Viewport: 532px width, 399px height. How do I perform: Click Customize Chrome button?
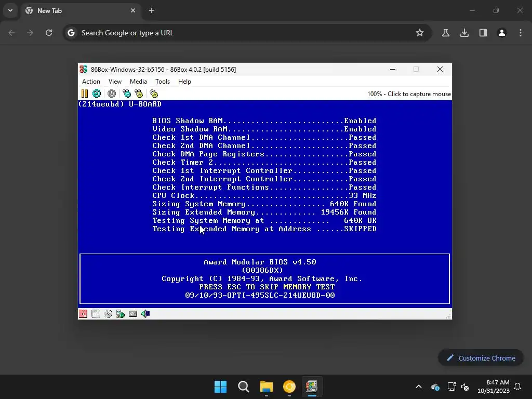click(481, 358)
